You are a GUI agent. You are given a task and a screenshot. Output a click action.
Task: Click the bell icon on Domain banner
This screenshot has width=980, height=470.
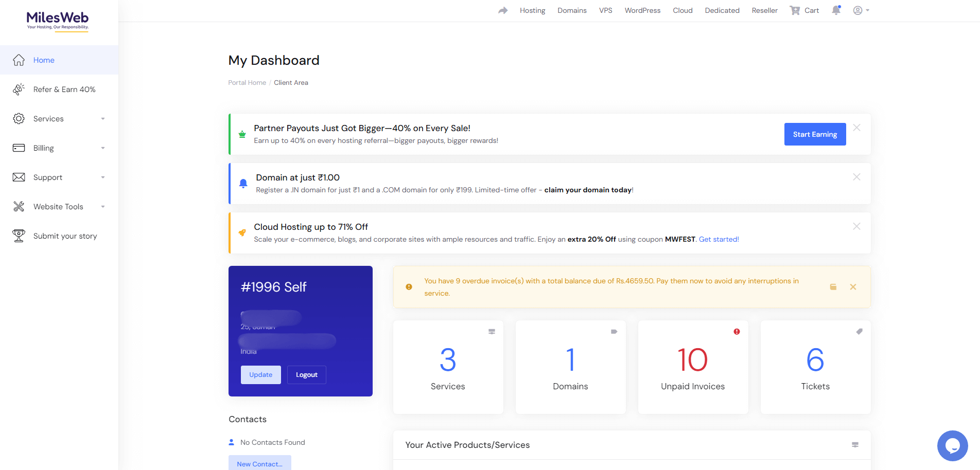tap(243, 184)
